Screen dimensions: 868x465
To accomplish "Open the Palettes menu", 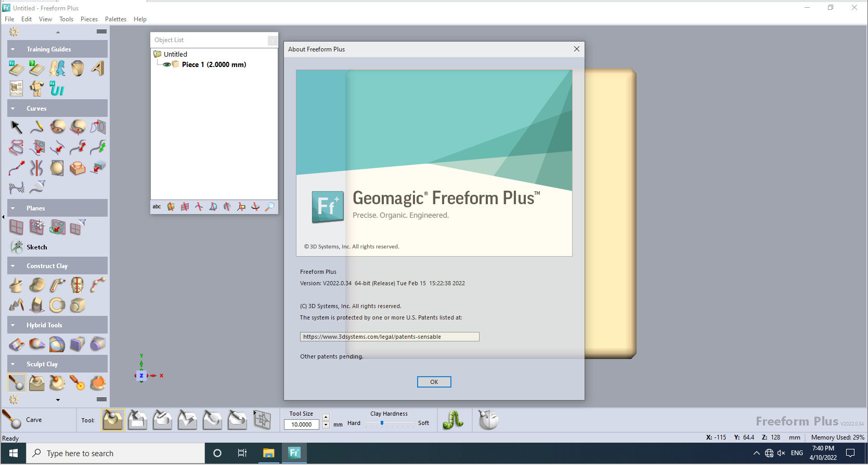I will coord(115,19).
